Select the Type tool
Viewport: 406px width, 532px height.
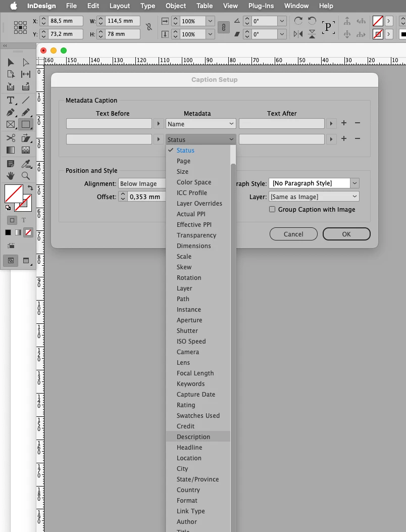pos(11,100)
